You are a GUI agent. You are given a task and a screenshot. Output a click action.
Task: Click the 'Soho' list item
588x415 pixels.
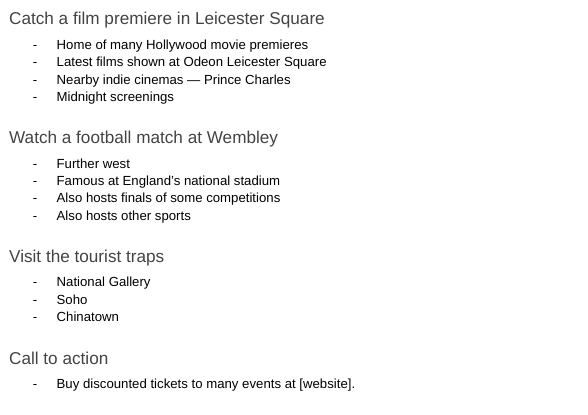72,300
